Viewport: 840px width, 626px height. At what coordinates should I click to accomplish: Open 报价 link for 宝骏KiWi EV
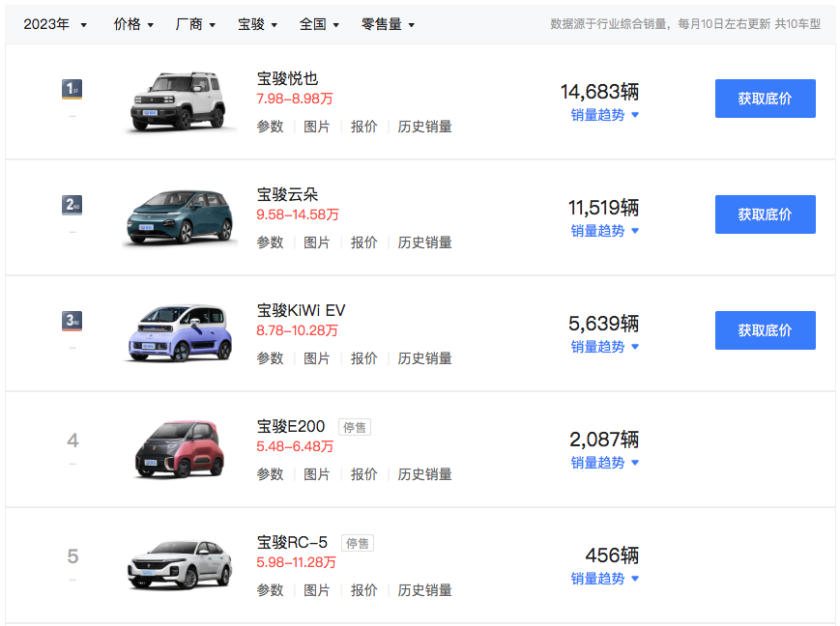tap(364, 358)
